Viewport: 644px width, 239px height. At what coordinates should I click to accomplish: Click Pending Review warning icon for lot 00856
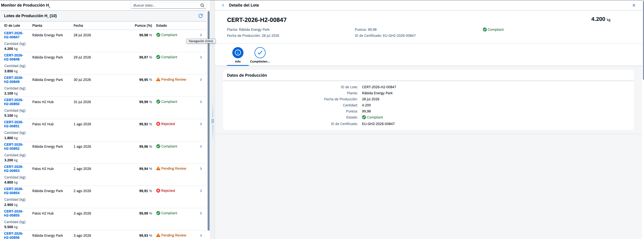coord(158,235)
